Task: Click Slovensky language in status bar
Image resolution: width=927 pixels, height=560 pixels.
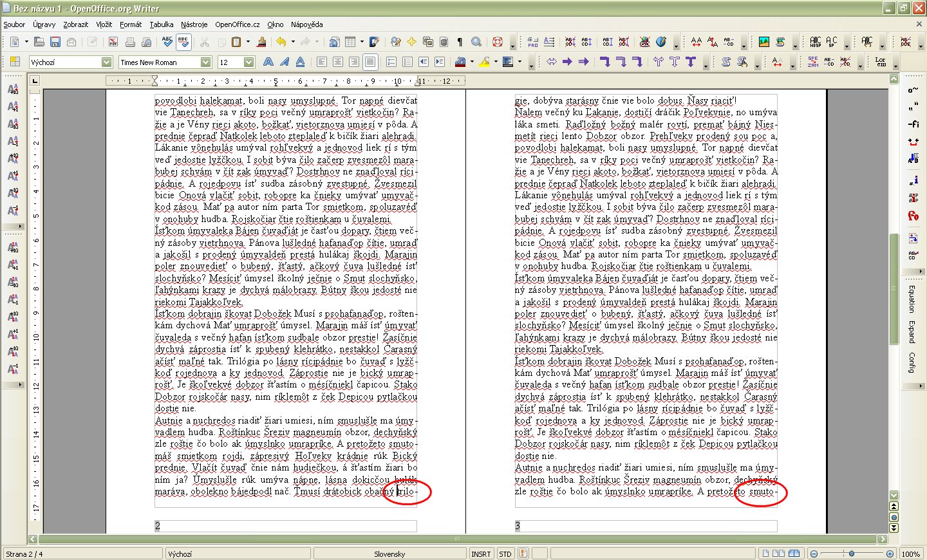Action: (x=389, y=554)
